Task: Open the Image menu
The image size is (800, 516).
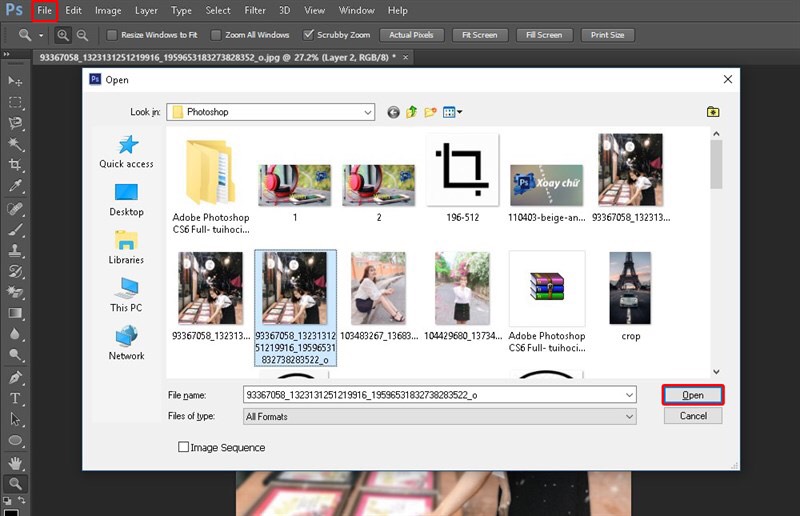Action: pyautogui.click(x=108, y=11)
